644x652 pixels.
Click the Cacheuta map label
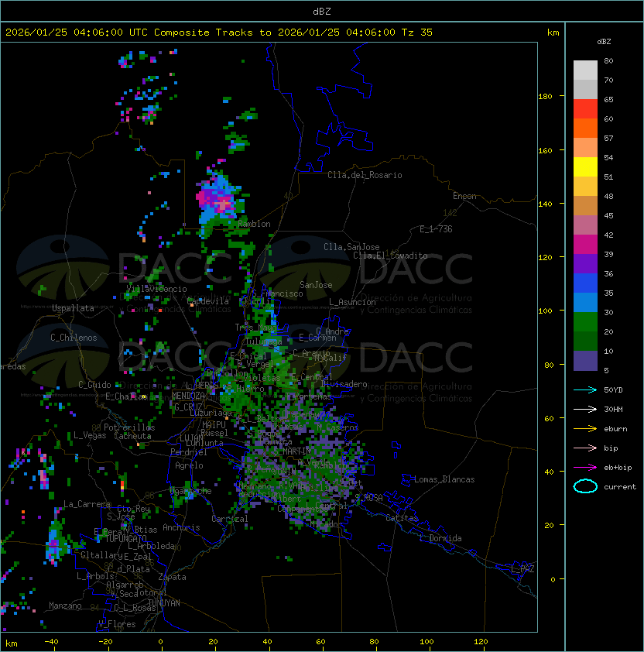tap(132, 436)
